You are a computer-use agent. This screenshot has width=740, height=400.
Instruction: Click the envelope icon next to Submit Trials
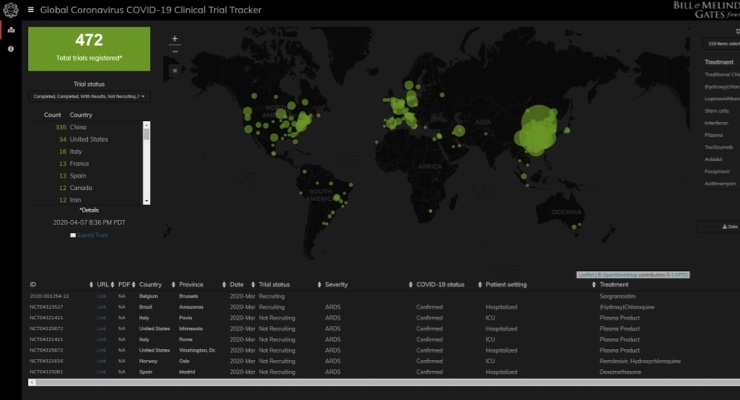coord(72,235)
